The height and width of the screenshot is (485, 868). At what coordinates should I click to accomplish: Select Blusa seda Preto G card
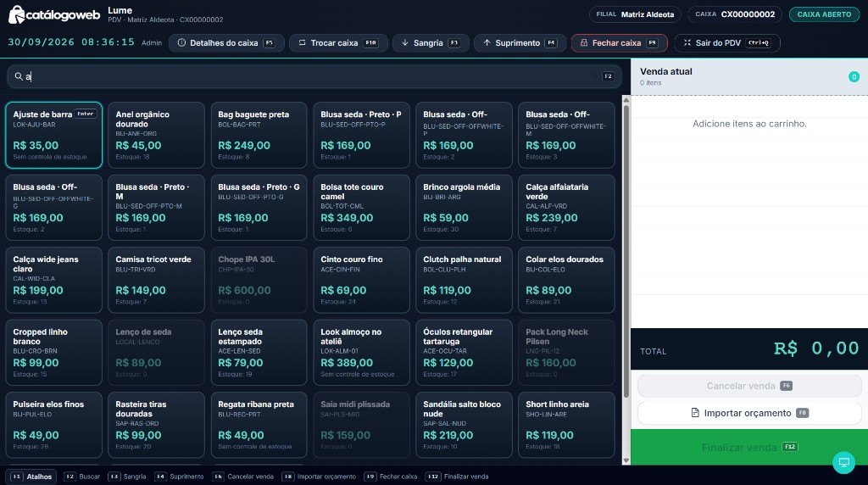(259, 208)
